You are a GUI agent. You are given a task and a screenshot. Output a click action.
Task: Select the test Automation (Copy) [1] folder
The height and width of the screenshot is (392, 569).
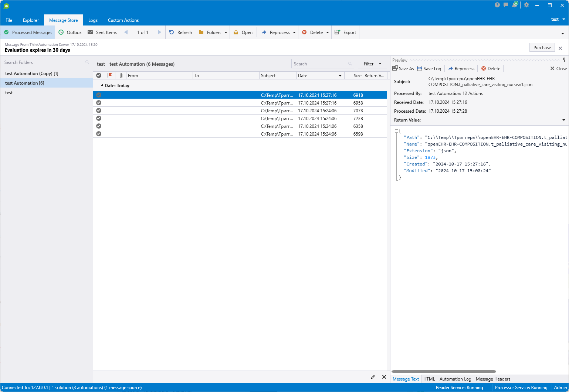coord(47,74)
